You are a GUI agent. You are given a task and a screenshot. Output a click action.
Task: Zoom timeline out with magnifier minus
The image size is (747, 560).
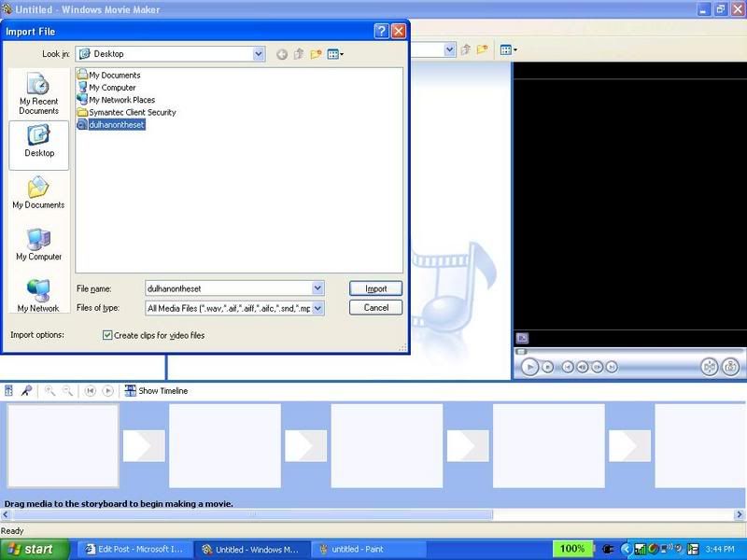click(67, 391)
